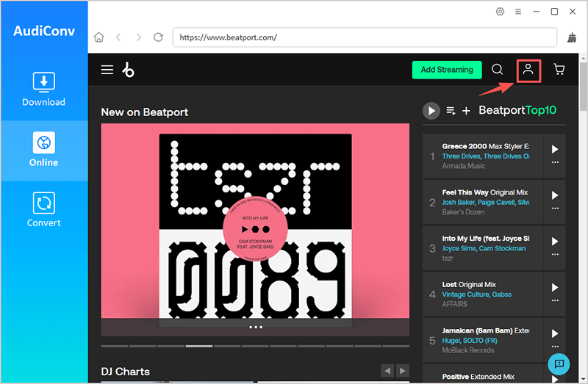
Task: Open Beatport hamburger menu
Action: pos(107,70)
